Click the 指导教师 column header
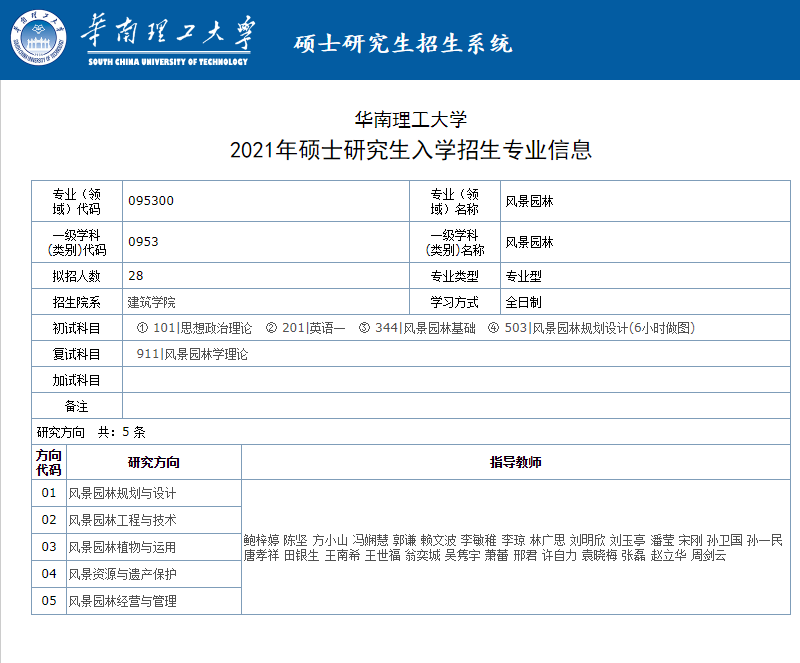The height and width of the screenshot is (663, 800). click(516, 462)
